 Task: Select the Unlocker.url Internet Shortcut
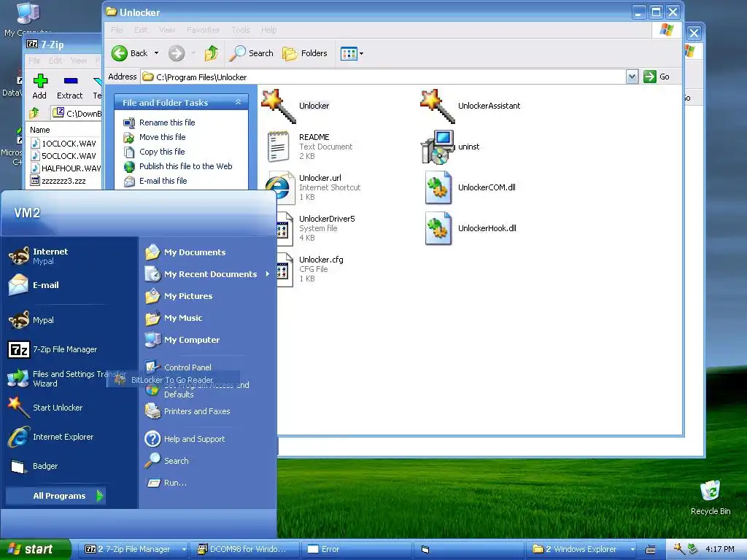tap(312, 187)
